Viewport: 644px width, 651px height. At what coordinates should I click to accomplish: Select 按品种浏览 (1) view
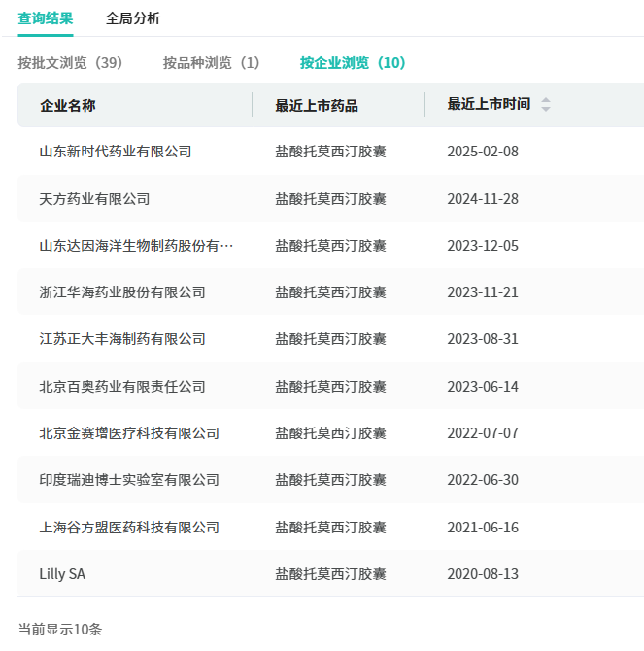click(x=212, y=63)
